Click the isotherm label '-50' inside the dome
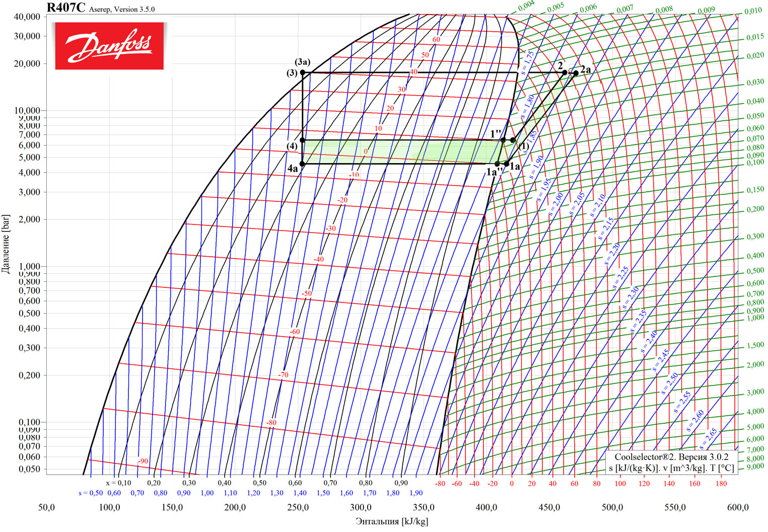This screenshot has height=532, width=768. [307, 293]
